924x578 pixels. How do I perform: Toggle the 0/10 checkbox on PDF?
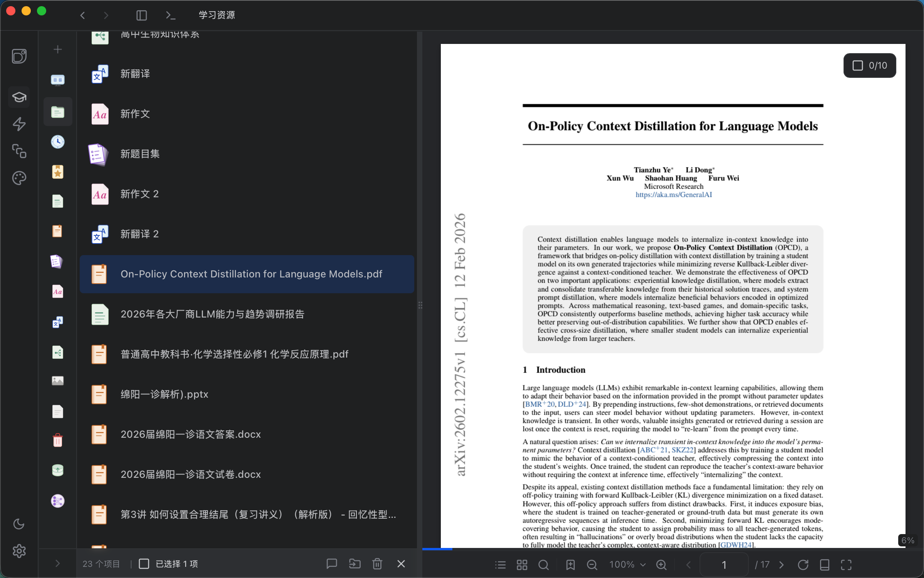(x=858, y=66)
